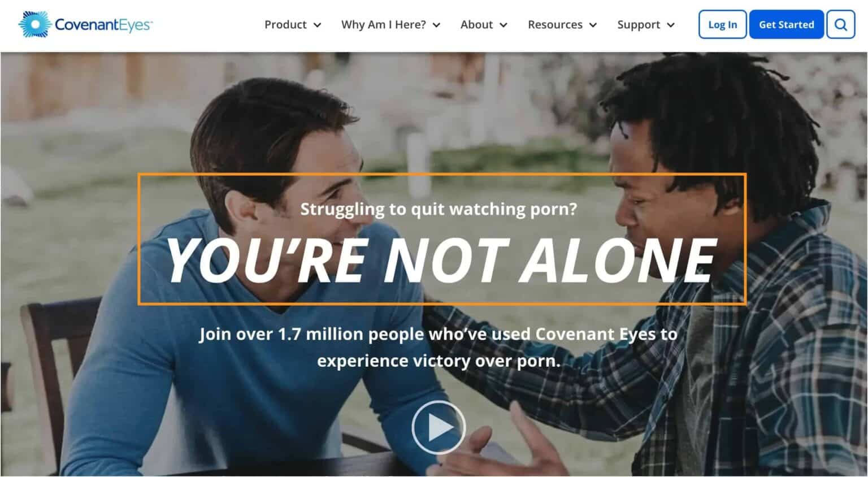Play the hero video with the play button
868x477 pixels.
pyautogui.click(x=439, y=428)
